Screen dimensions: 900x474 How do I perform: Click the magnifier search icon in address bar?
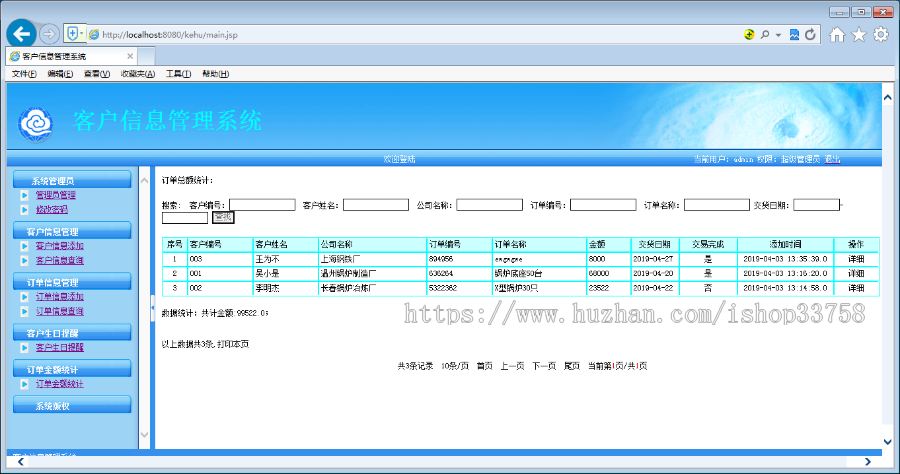765,34
